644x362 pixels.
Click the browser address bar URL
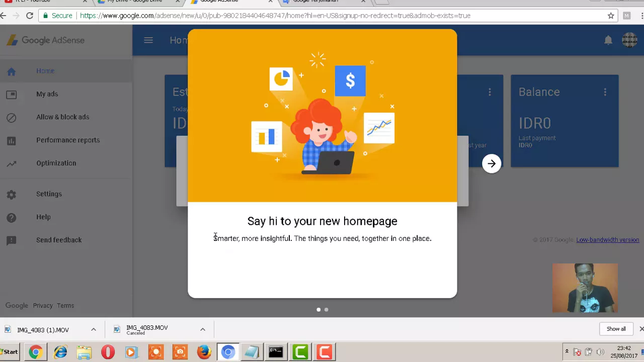(x=275, y=16)
